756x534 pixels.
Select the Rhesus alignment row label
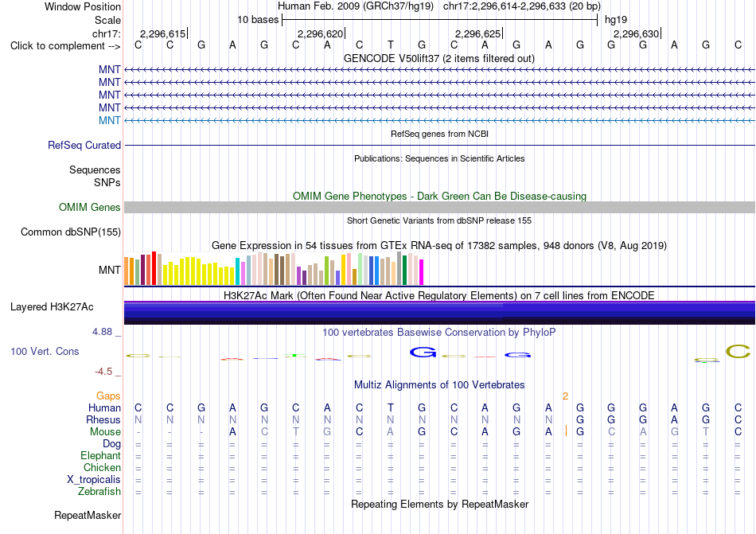click(x=103, y=419)
